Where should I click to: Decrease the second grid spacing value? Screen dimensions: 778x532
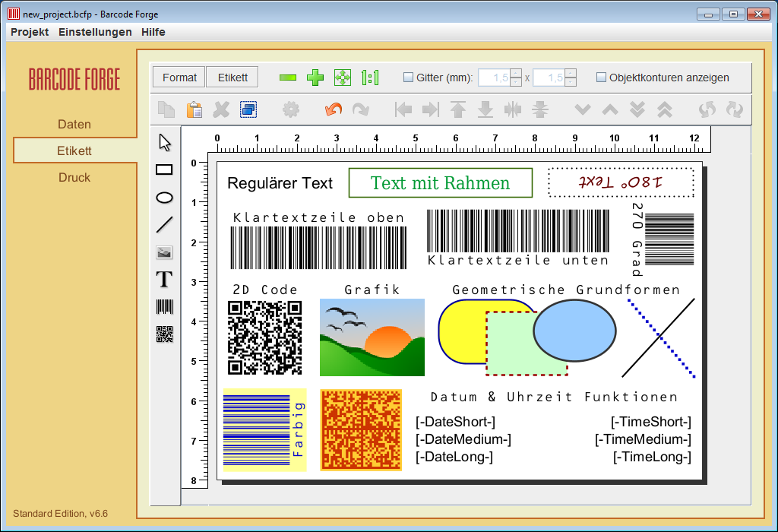tap(571, 82)
